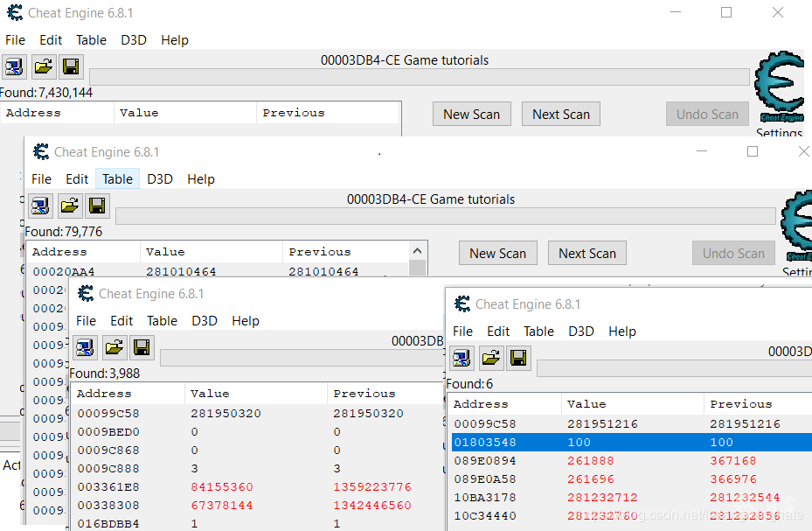
Task: Open Edit menu in top window
Action: point(51,40)
